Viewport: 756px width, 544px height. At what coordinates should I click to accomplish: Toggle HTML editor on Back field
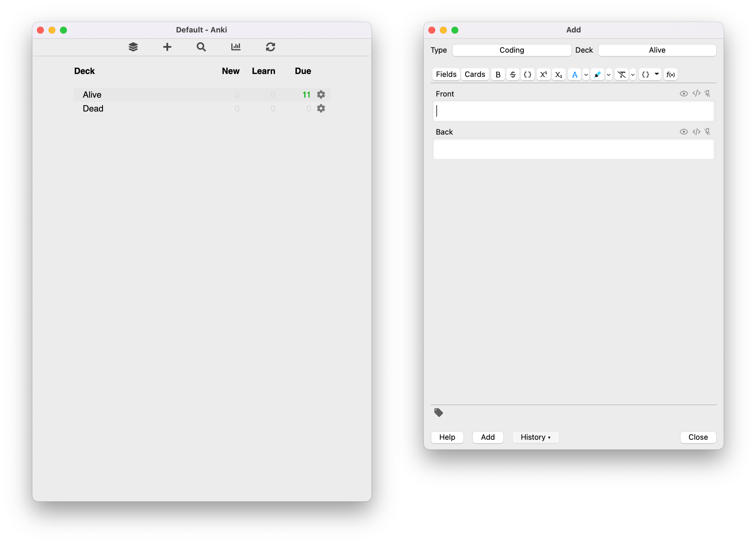[696, 132]
